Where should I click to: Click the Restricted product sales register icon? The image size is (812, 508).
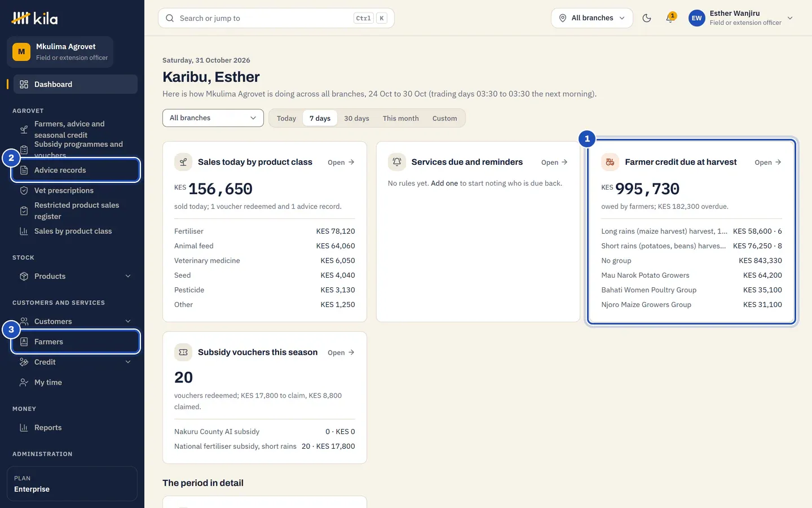point(24,211)
